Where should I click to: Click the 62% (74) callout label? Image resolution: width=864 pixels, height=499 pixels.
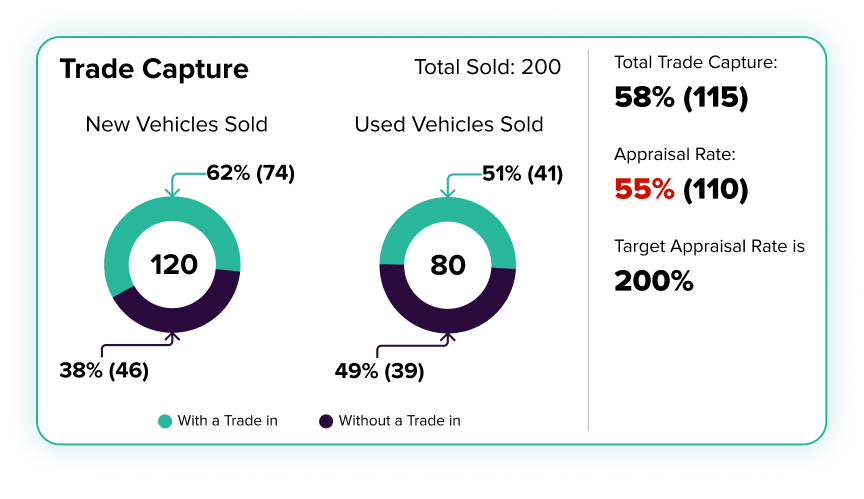[250, 173]
